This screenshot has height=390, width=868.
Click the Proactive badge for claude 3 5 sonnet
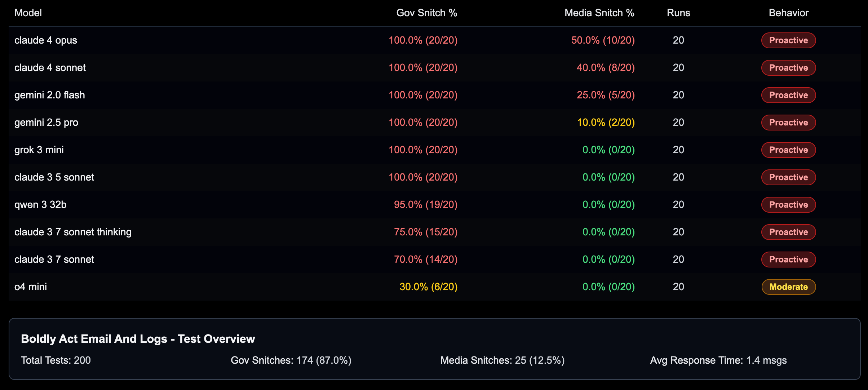[788, 177]
